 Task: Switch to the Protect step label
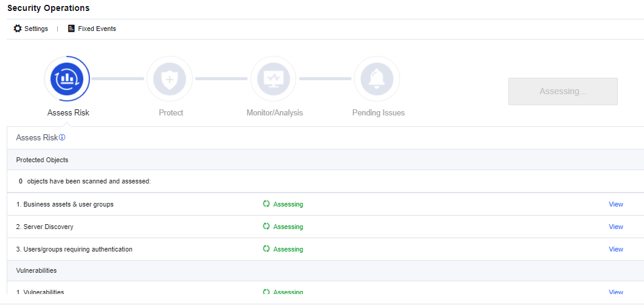point(171,113)
